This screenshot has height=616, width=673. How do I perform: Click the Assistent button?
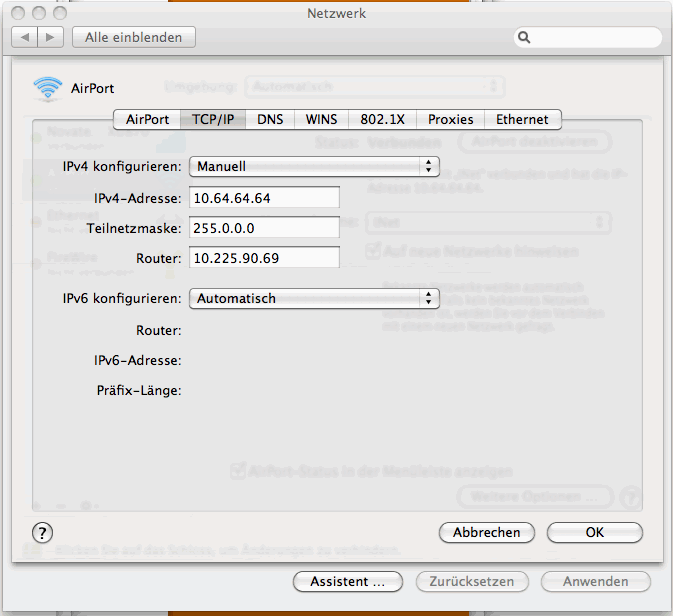tap(347, 581)
